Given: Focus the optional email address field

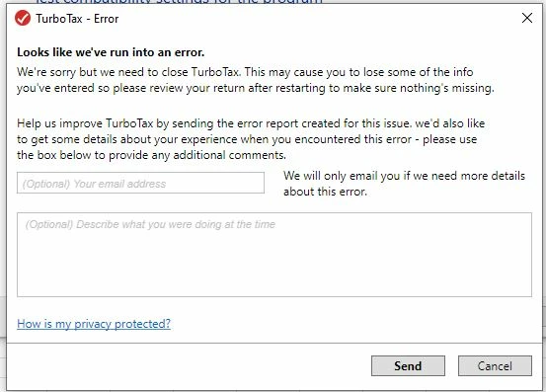Looking at the screenshot, I should (140, 183).
